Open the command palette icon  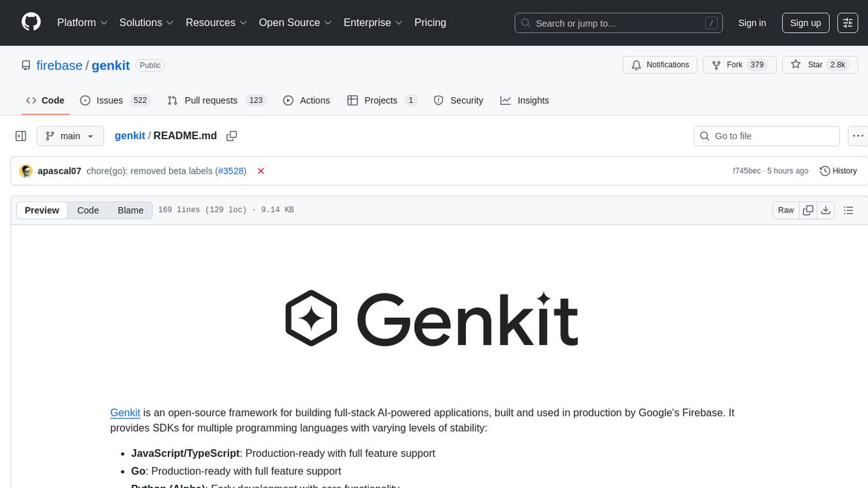(x=848, y=23)
